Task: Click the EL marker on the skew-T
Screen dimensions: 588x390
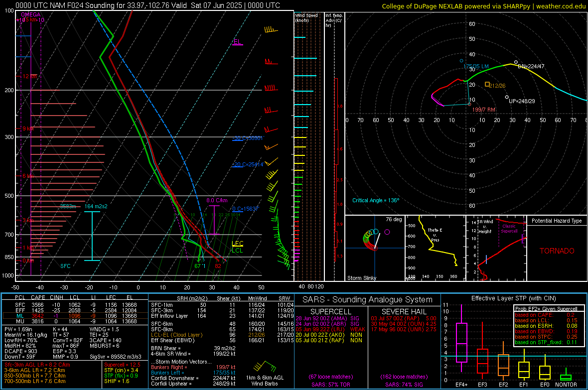Action: [x=237, y=42]
